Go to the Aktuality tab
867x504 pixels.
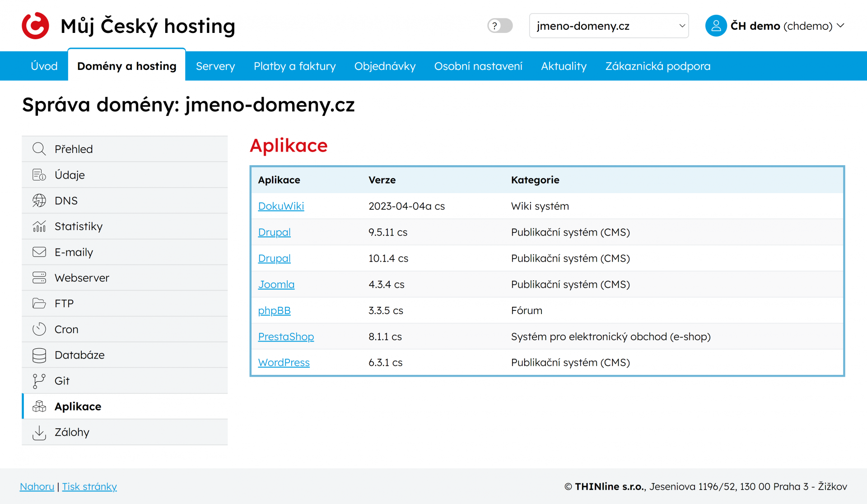click(564, 66)
